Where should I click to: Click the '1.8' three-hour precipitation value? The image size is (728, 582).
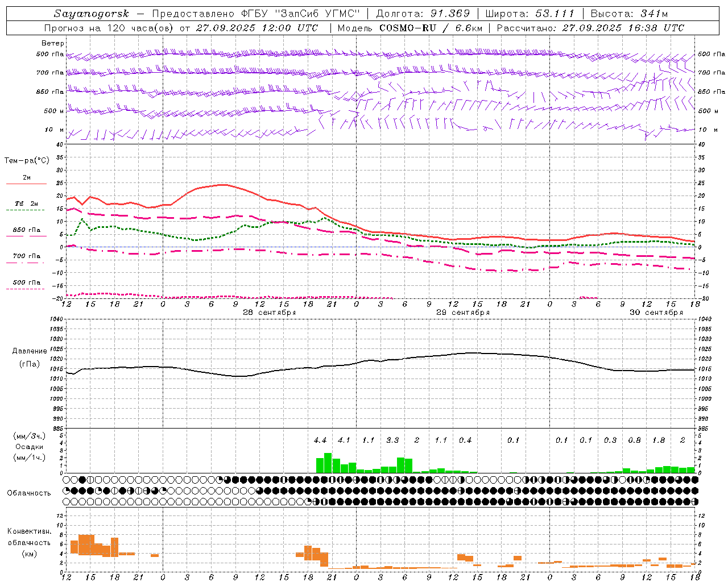659,440
